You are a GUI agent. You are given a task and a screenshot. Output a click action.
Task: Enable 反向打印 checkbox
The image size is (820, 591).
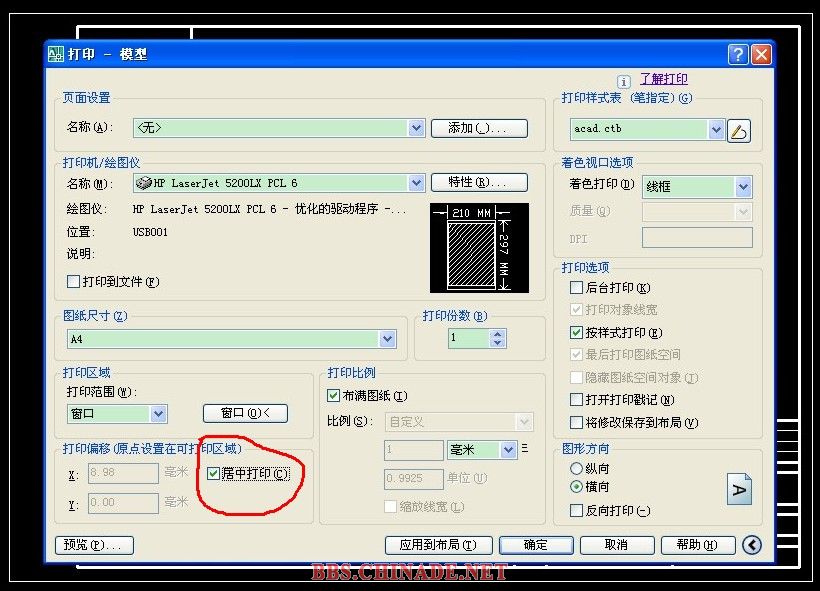click(576, 510)
